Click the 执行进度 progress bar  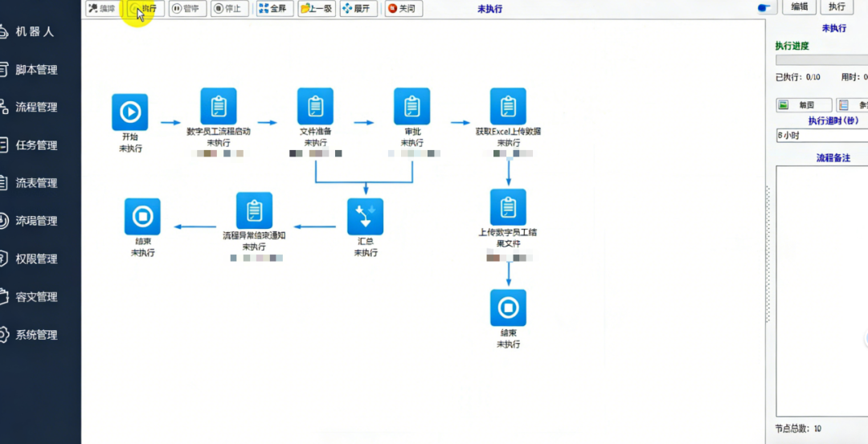820,60
